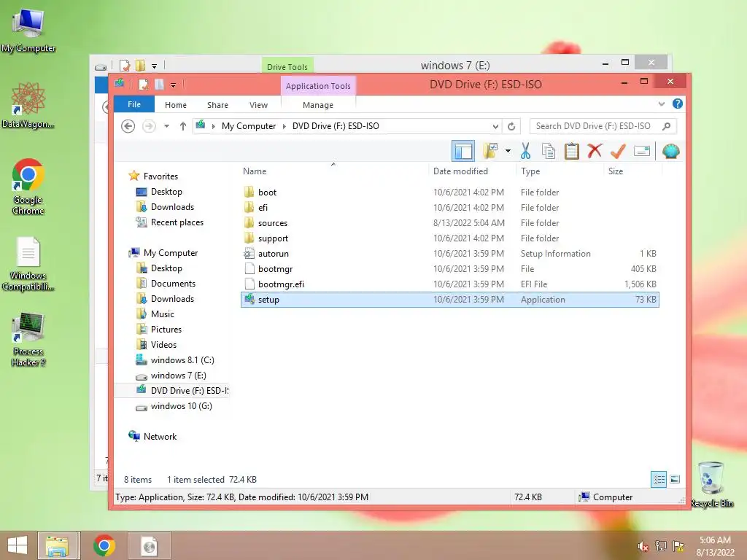Select the autorun file
The height and width of the screenshot is (560, 747).
(450, 253)
